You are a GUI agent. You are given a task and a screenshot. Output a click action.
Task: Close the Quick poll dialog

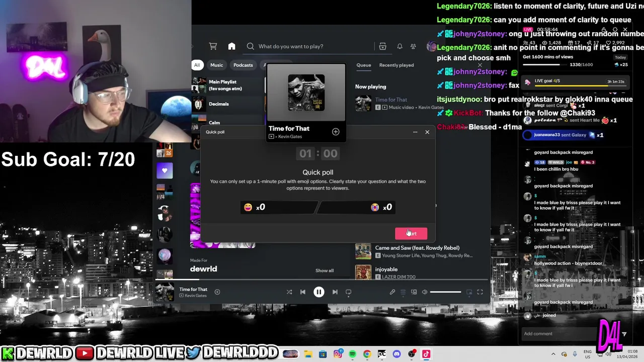427,132
